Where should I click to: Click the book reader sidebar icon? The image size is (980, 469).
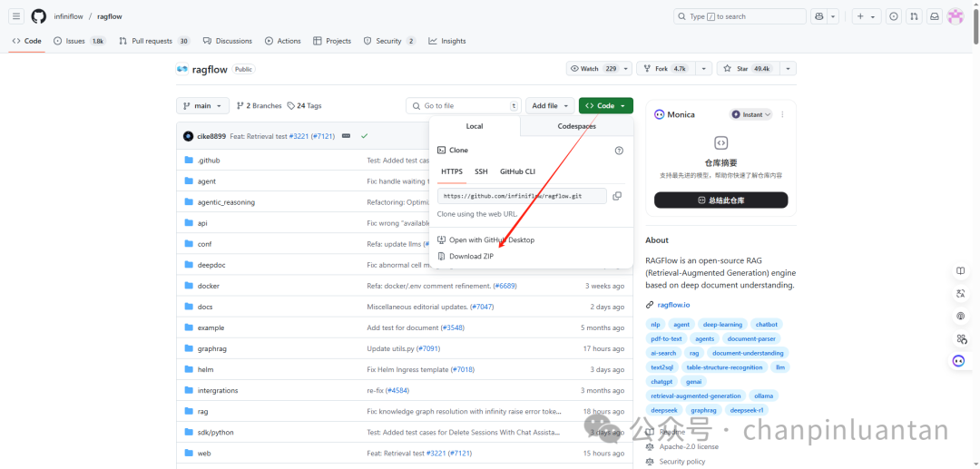(x=961, y=271)
